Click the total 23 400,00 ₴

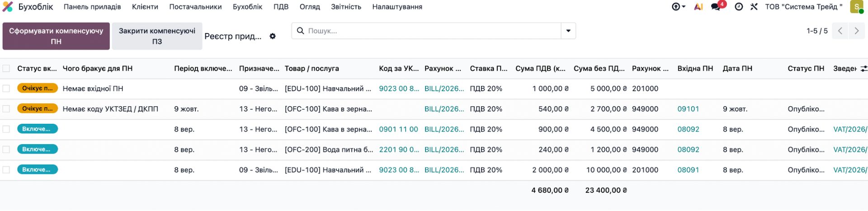pos(606,190)
